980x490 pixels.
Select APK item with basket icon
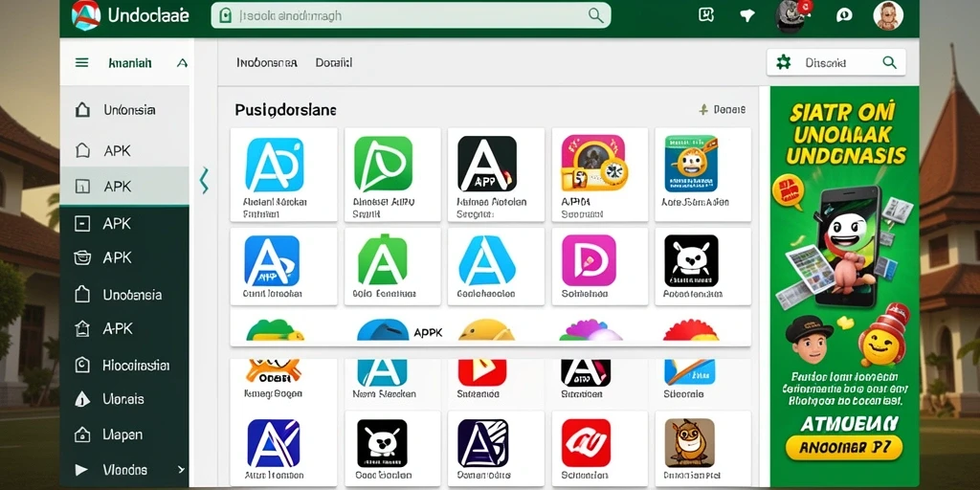tap(124, 257)
